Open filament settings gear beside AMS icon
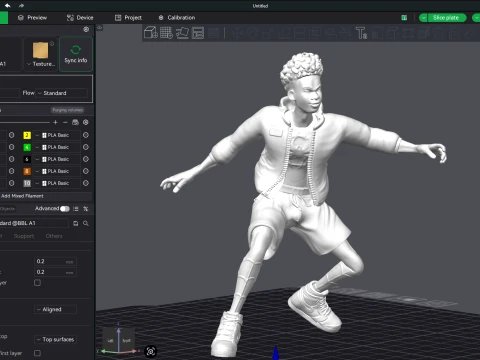This screenshot has height=360, width=480. pos(86,122)
